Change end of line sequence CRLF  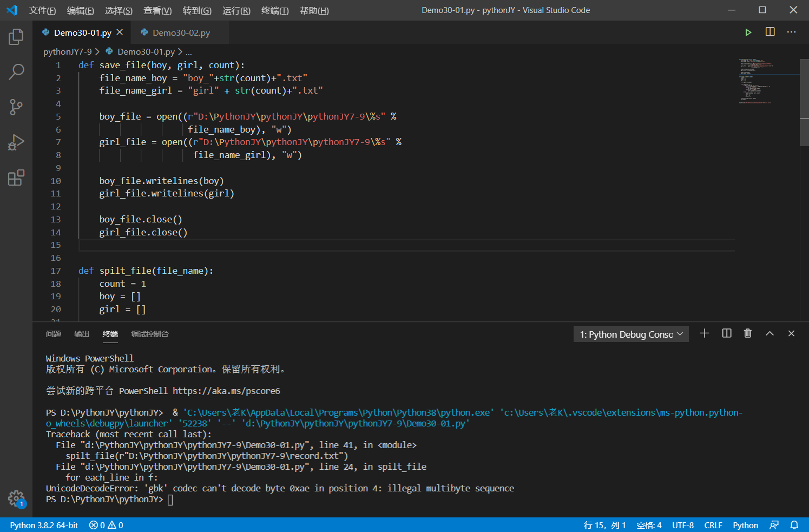pyautogui.click(x=713, y=525)
